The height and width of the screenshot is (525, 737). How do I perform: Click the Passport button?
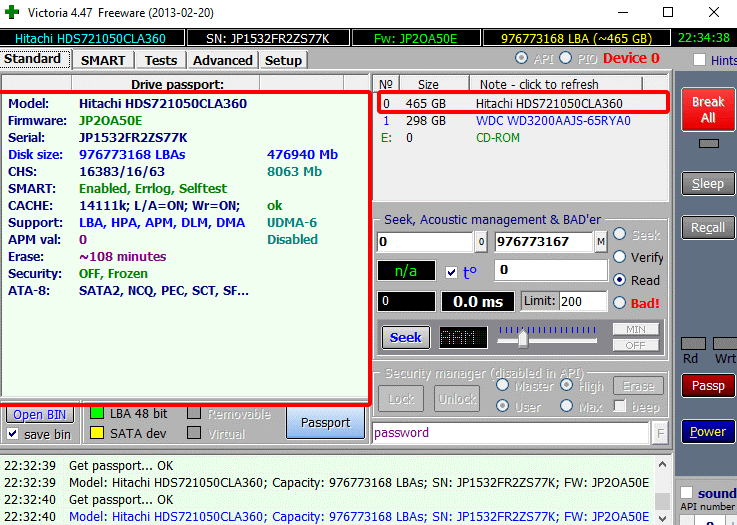pyautogui.click(x=325, y=423)
